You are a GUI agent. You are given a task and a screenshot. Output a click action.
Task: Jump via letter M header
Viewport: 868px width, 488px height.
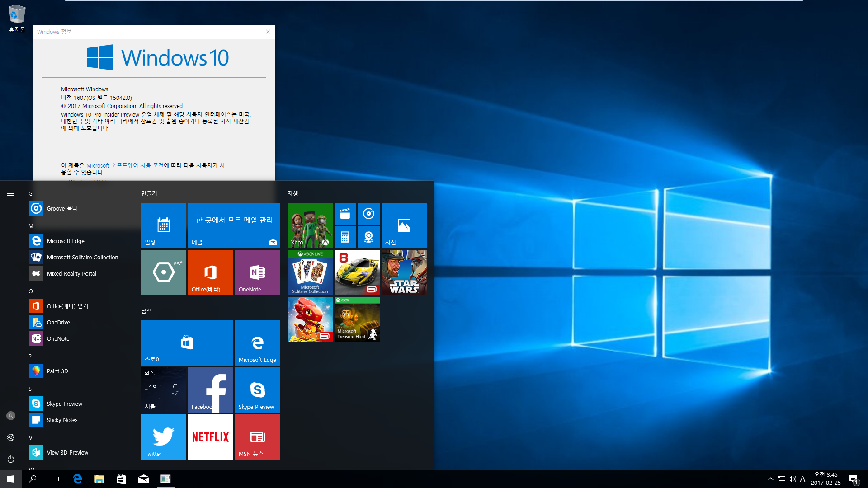(31, 226)
